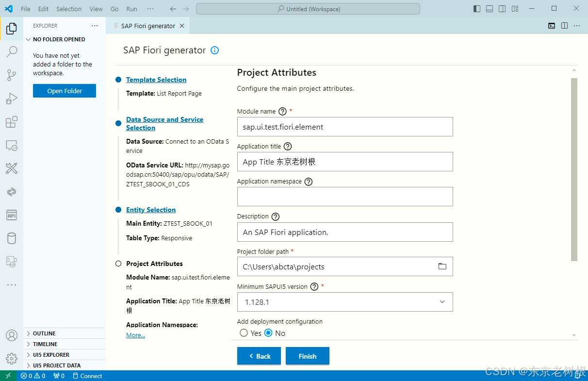Screen dimensions: 588x381
Task: Open the Run menu
Action: click(131, 9)
